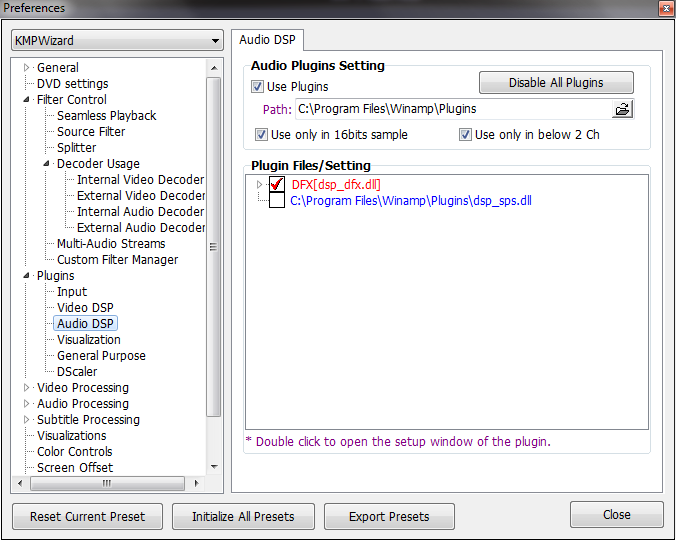
Task: Check the dsp_sps.dll plugin checkbox
Action: [277, 200]
